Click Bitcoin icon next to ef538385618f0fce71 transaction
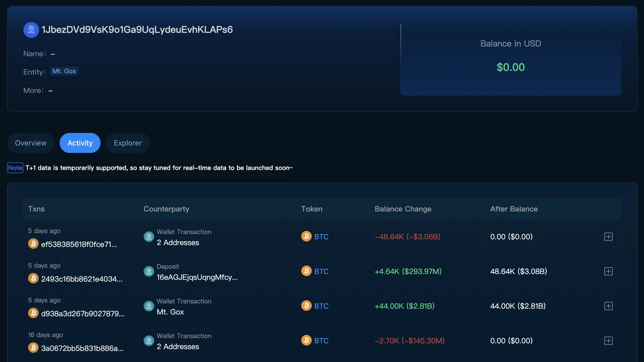 33,244
